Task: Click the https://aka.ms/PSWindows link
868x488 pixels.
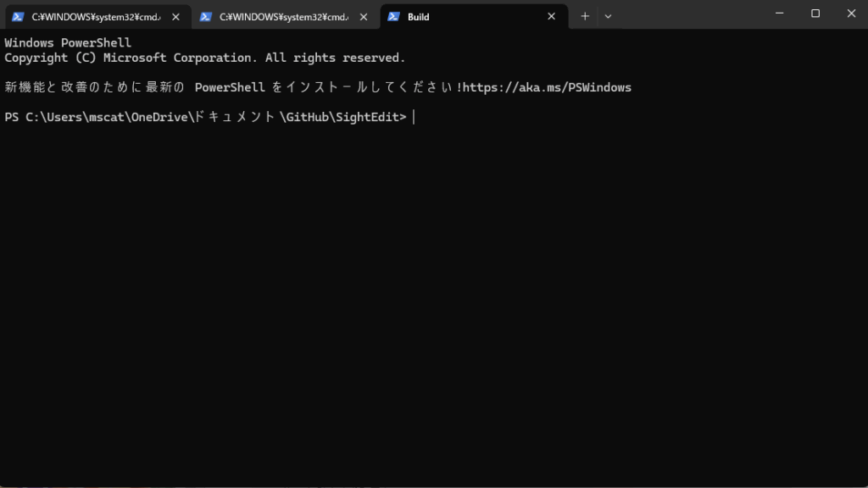Action: [547, 87]
